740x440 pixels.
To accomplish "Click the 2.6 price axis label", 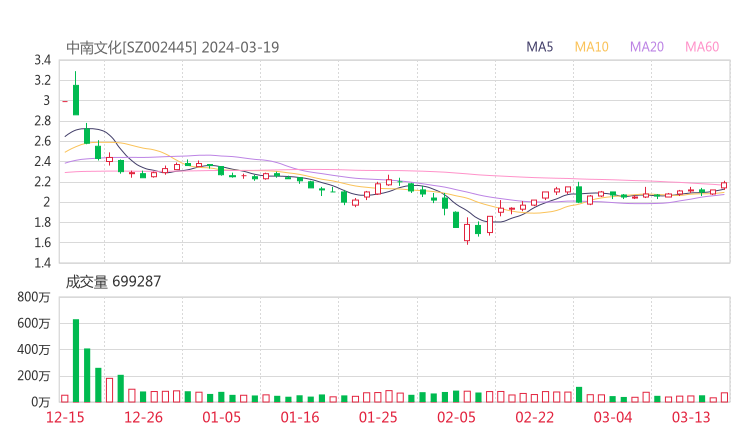I will point(42,141).
